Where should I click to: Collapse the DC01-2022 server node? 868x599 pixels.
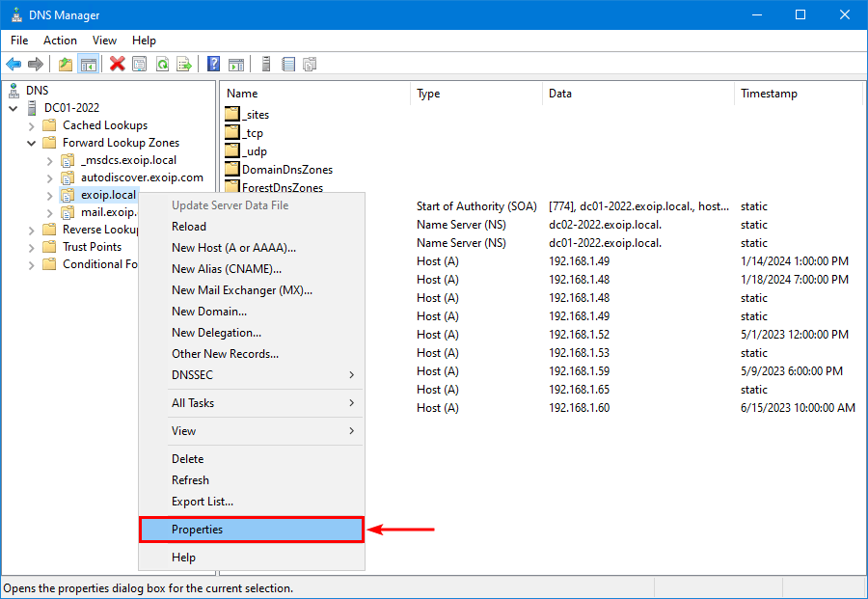pos(14,108)
